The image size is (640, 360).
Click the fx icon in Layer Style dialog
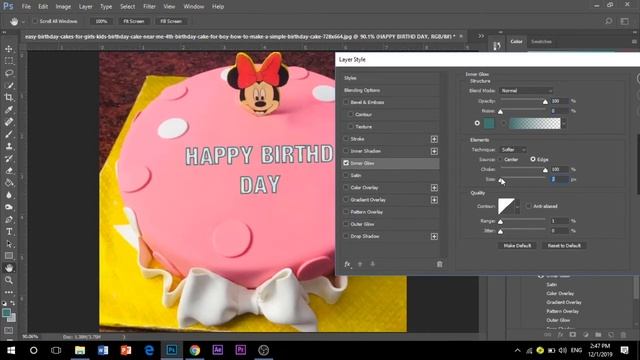click(347, 264)
